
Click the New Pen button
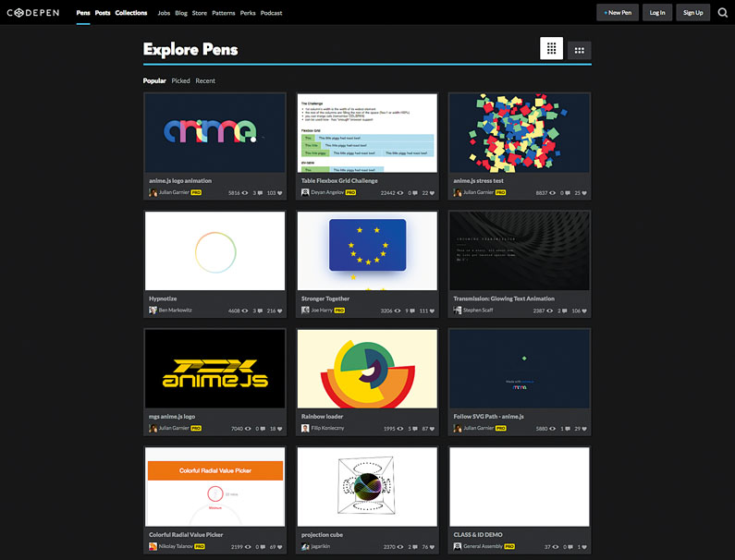(618, 13)
